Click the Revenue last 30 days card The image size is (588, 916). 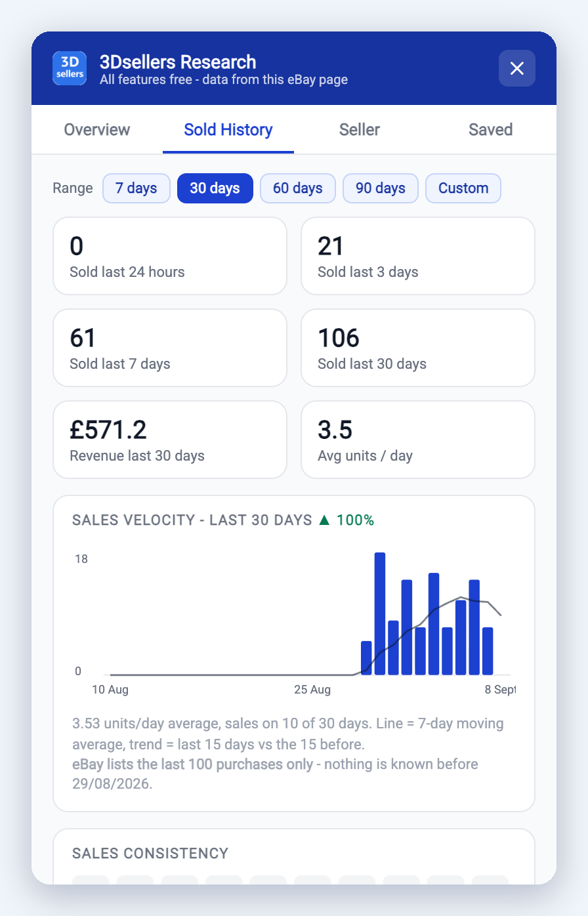click(170, 440)
